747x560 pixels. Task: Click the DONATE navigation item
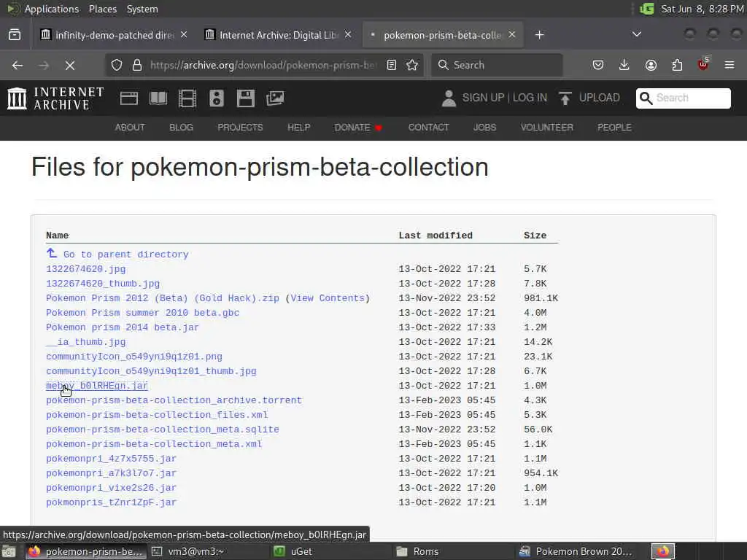pos(358,127)
